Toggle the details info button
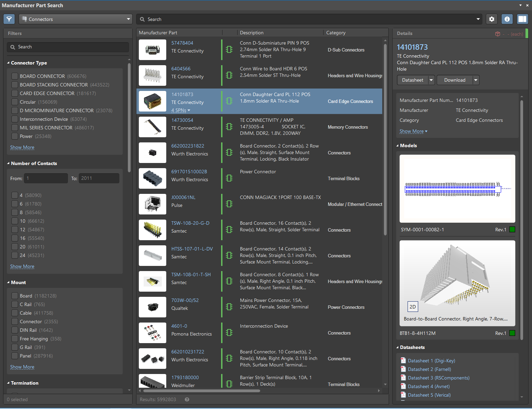The height and width of the screenshot is (409, 532). 507,19
